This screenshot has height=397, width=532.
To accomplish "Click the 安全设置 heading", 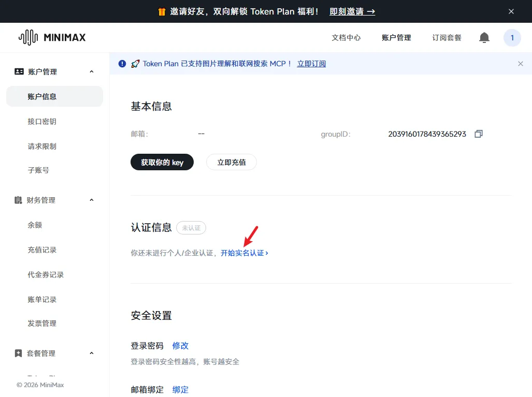I will click(151, 316).
